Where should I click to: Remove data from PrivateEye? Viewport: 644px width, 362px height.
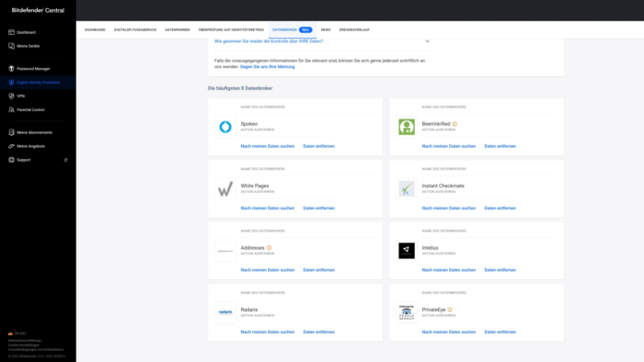pyautogui.click(x=500, y=332)
